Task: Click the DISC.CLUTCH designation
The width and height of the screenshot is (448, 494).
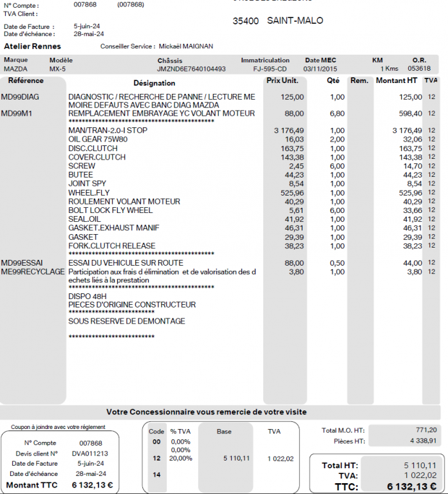Action: pos(93,149)
